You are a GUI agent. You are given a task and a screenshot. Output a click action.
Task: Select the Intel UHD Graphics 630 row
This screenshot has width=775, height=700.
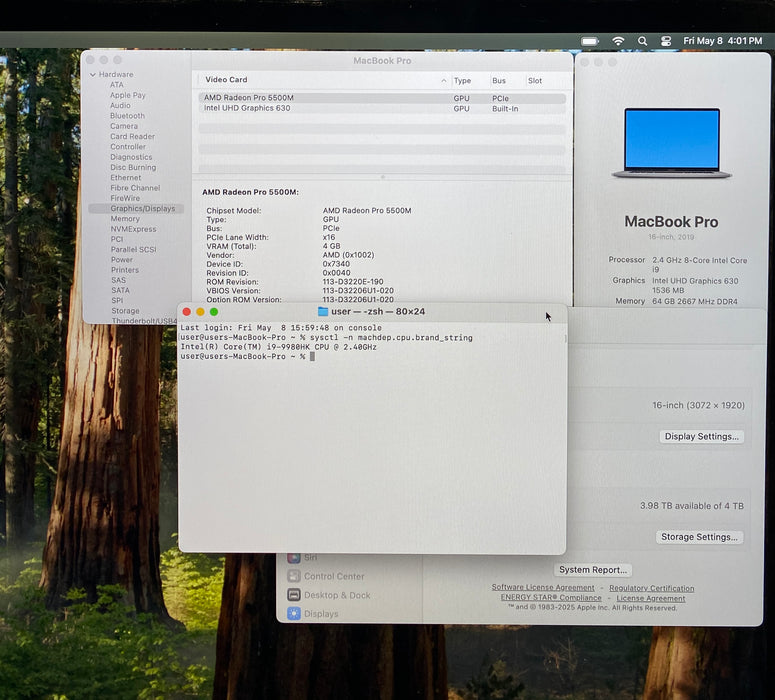coord(382,108)
